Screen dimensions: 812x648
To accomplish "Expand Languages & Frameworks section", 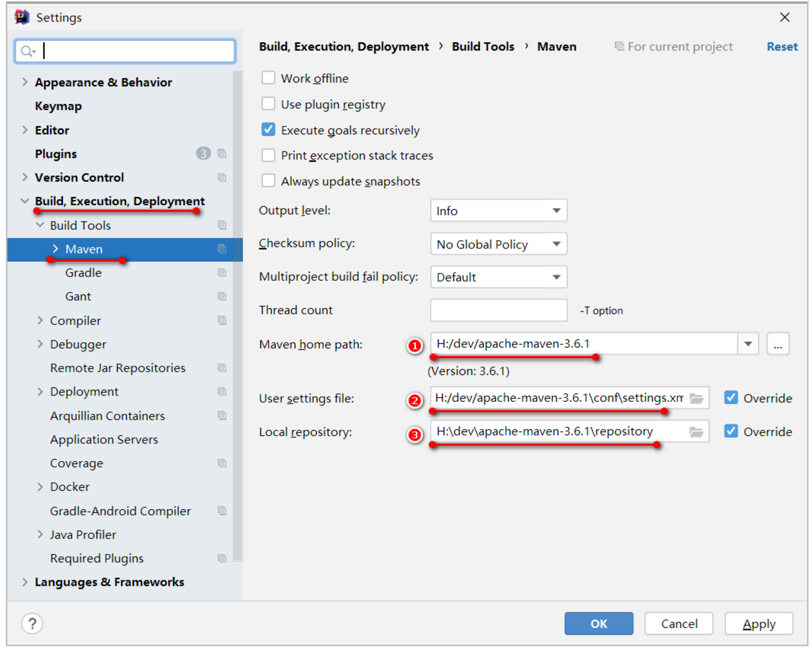I will point(25,582).
